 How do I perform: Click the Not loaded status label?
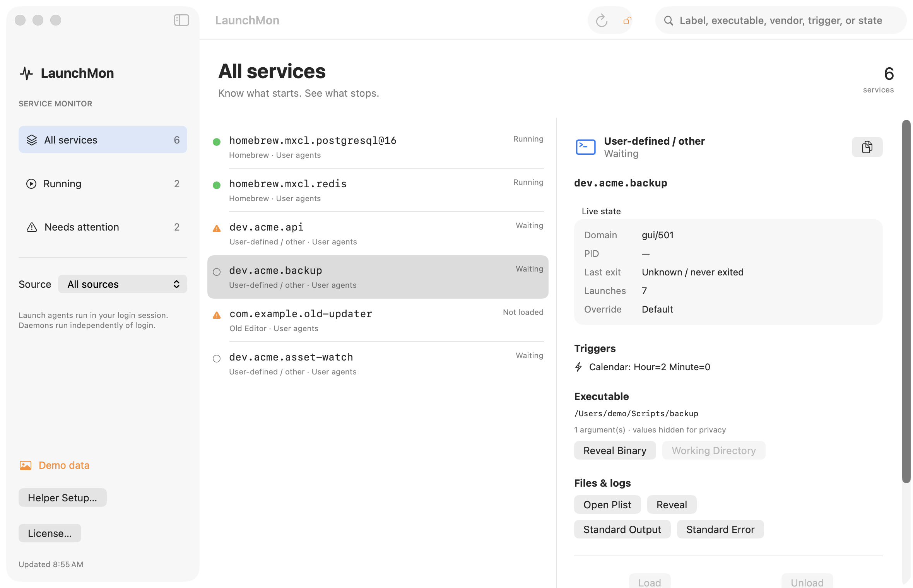523,312
